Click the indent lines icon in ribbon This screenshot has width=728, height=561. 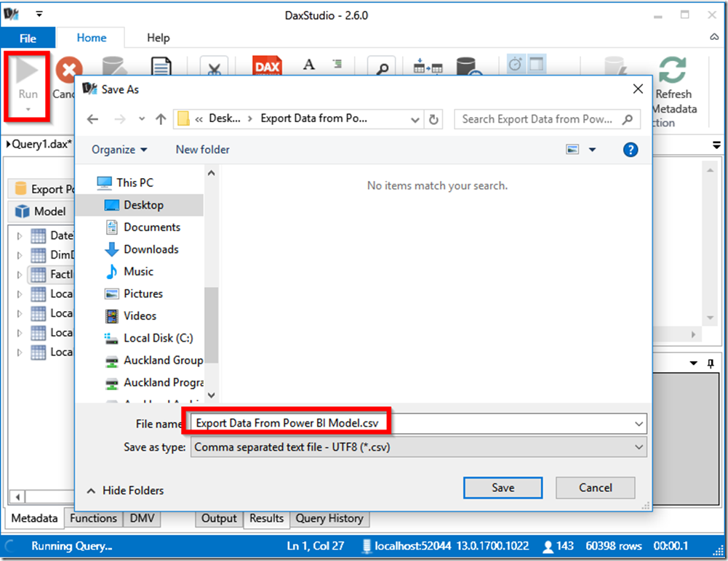[x=337, y=63]
